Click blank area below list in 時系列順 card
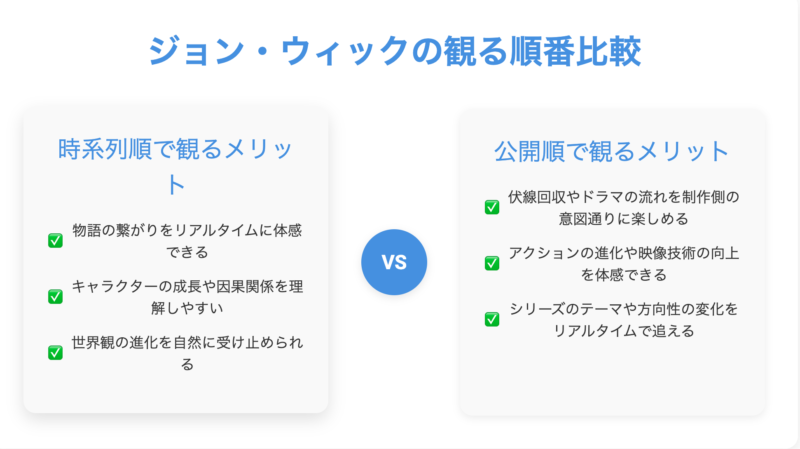Viewport: 800px width, 449px height. click(x=176, y=393)
